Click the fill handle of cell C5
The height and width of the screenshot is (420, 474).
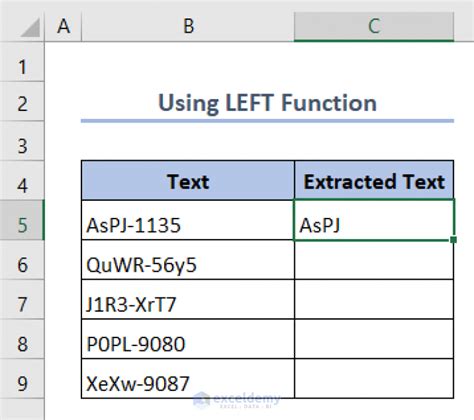click(453, 240)
